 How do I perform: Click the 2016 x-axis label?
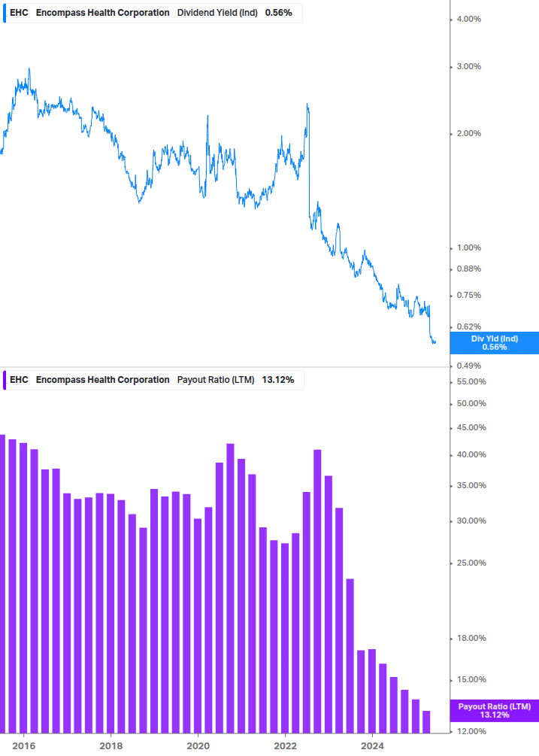(x=23, y=746)
